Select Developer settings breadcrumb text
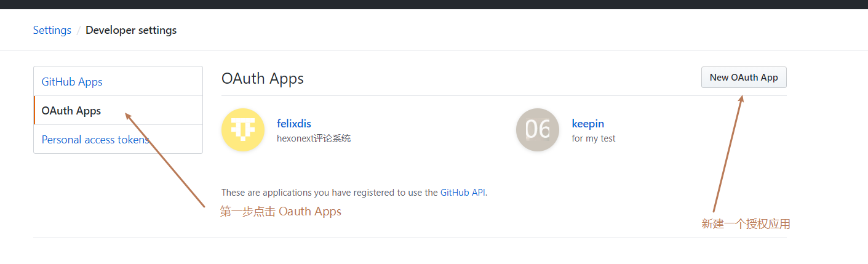 [131, 30]
